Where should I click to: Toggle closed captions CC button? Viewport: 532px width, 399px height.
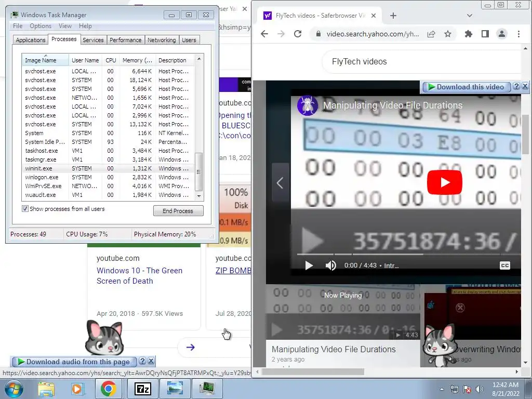coord(505,265)
